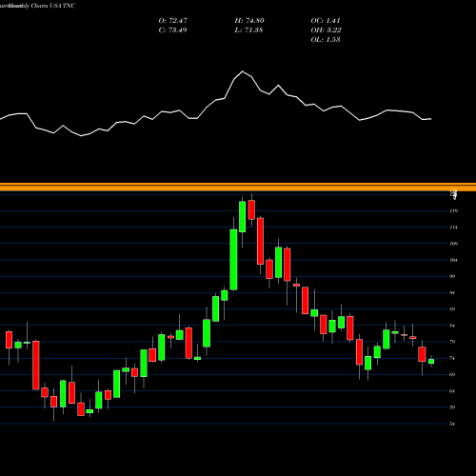Click the 99 price axis label
This screenshot has width=476, height=476.
pyautogui.click(x=453, y=276)
